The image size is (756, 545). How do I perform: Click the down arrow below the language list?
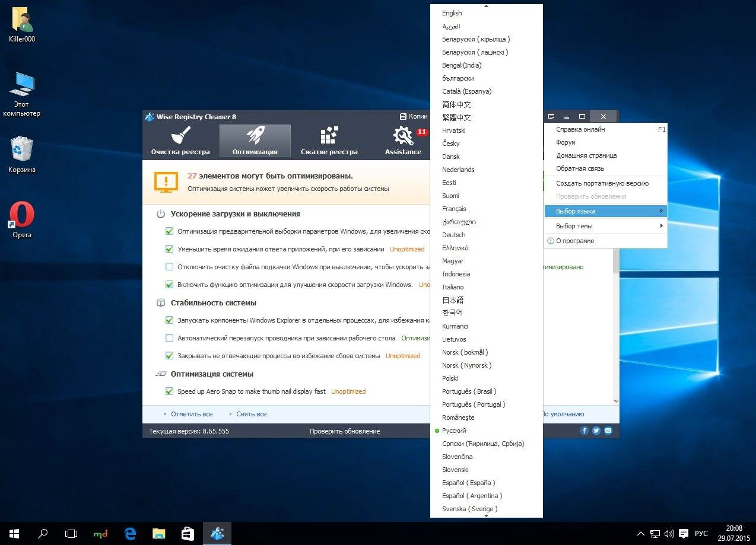point(487,516)
